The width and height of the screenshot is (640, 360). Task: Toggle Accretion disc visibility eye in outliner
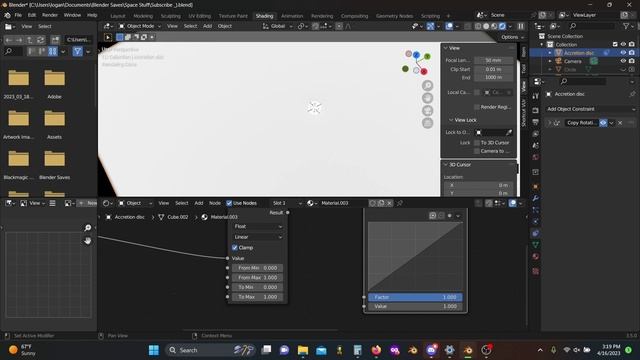pos(623,53)
